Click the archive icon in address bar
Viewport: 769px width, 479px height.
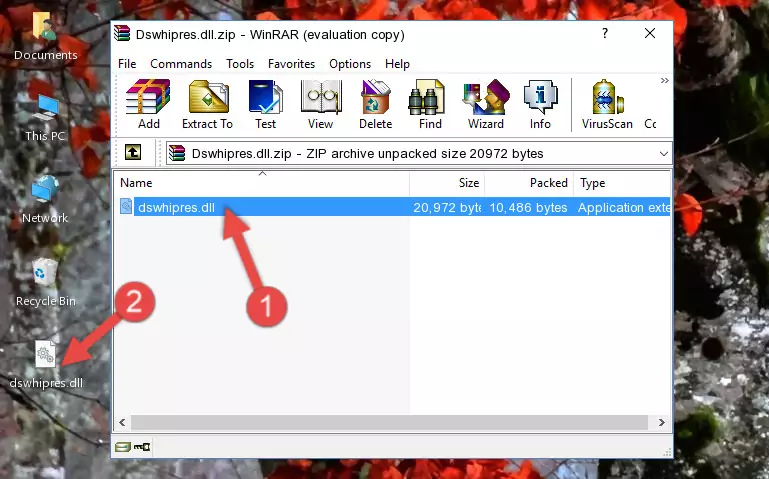coord(177,153)
